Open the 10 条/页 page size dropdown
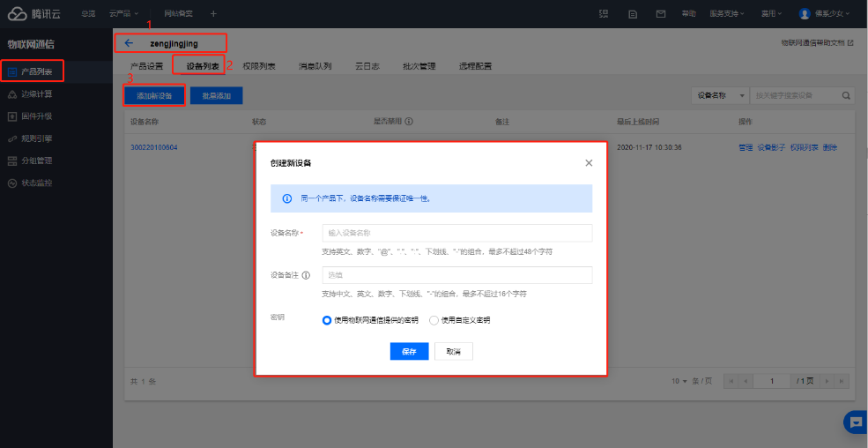868x448 pixels. pos(691,381)
